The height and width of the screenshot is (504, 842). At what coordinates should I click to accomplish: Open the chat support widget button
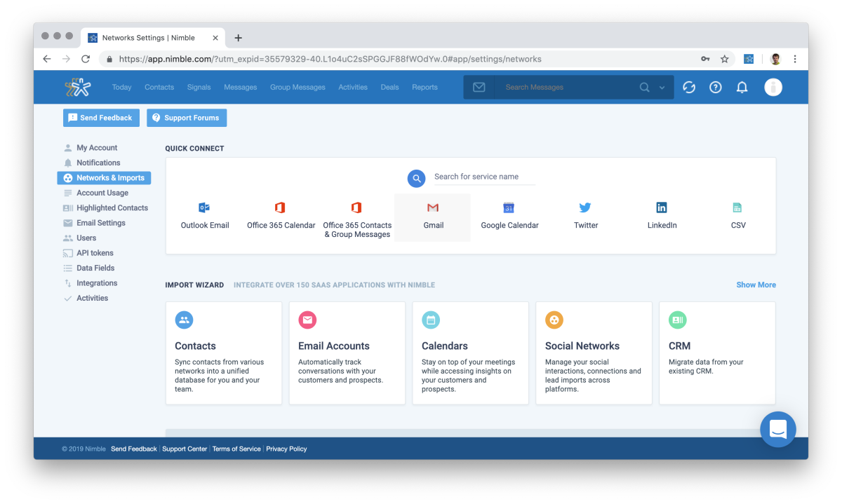point(778,429)
